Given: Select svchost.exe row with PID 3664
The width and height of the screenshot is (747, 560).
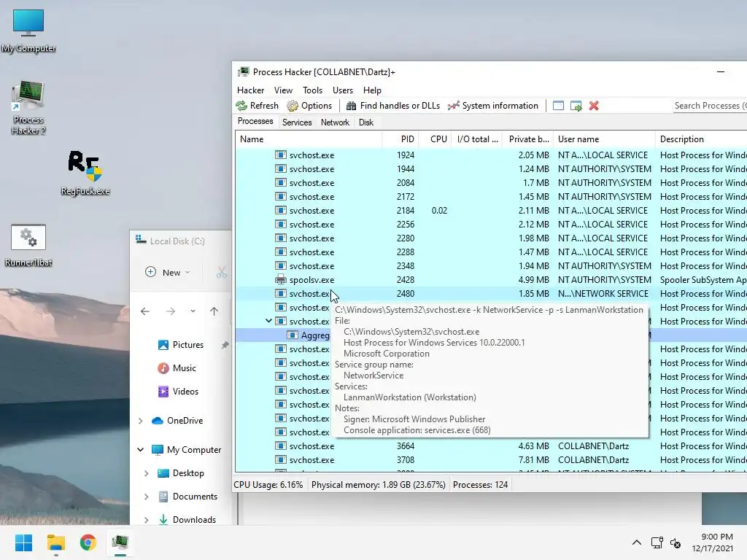Looking at the screenshot, I should [x=491, y=446].
